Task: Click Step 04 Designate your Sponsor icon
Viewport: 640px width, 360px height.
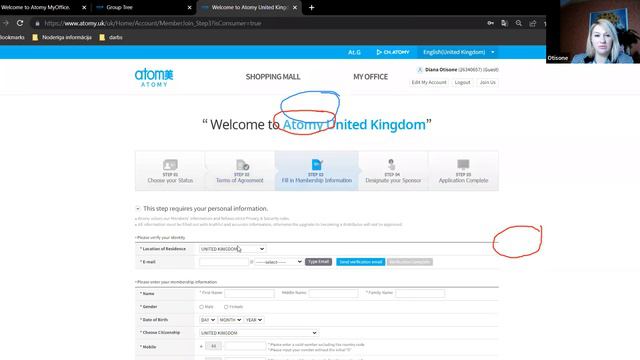Action: click(391, 164)
